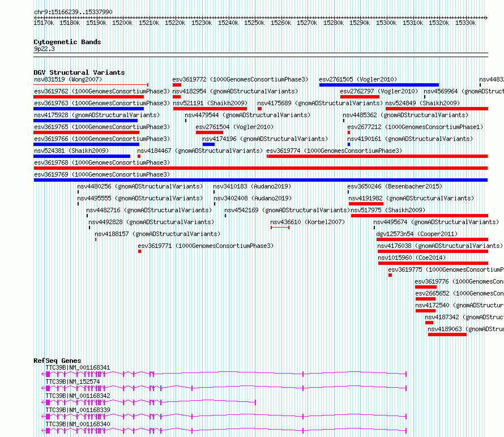Click nsv4492828 variant label
The height and width of the screenshot is (437, 504).
pos(151,222)
